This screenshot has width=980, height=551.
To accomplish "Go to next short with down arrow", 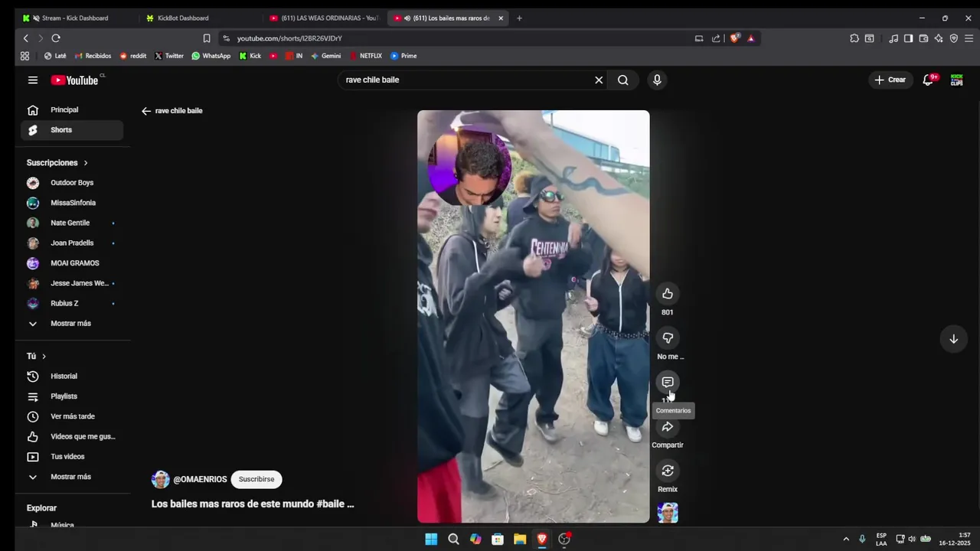I will coord(953,339).
